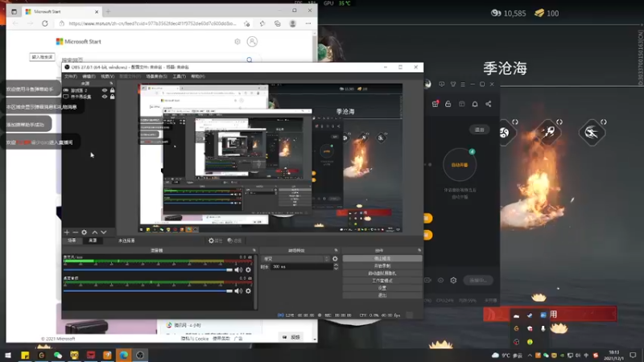Click the transition duration 300 ms field
Image resolution: width=644 pixels, height=362 pixels.
tap(301, 267)
